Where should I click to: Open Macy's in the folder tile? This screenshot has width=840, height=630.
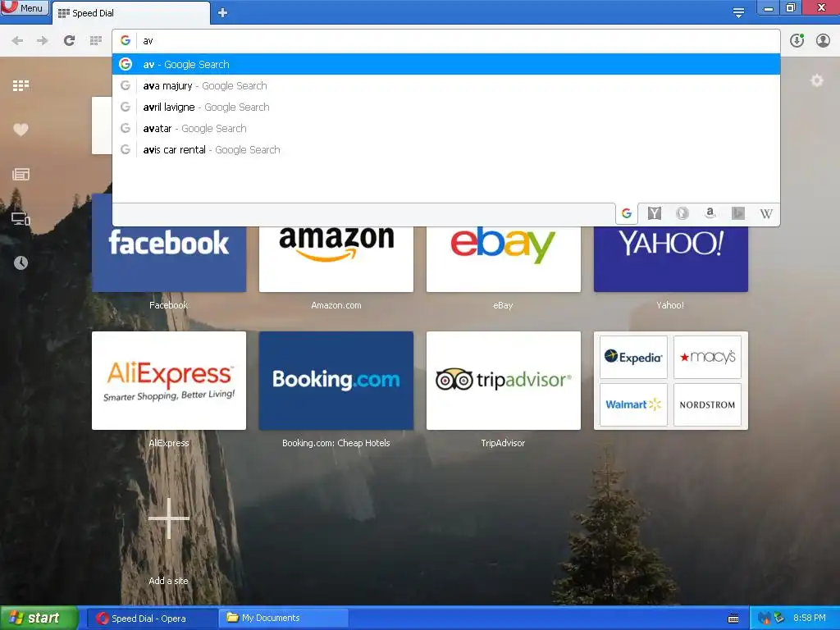(x=707, y=357)
